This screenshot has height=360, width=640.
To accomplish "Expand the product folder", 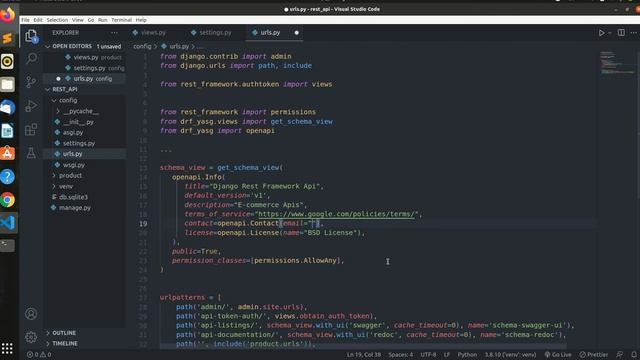I will pos(54,176).
